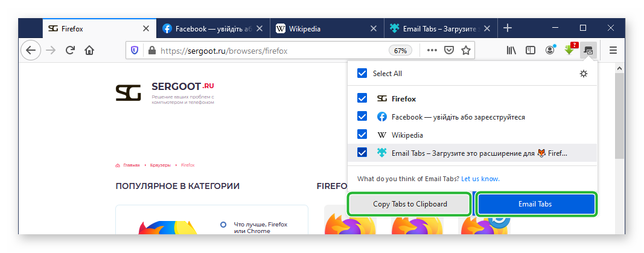Image resolution: width=644 pixels, height=253 pixels.
Task: Click the scrollbar up arrow
Action: pos(620,68)
